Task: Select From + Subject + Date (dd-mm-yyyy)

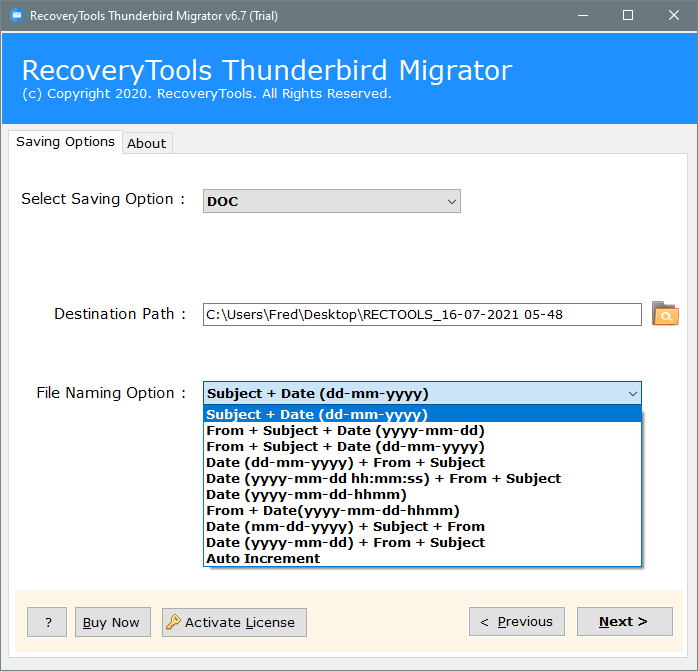Action: tap(422, 447)
